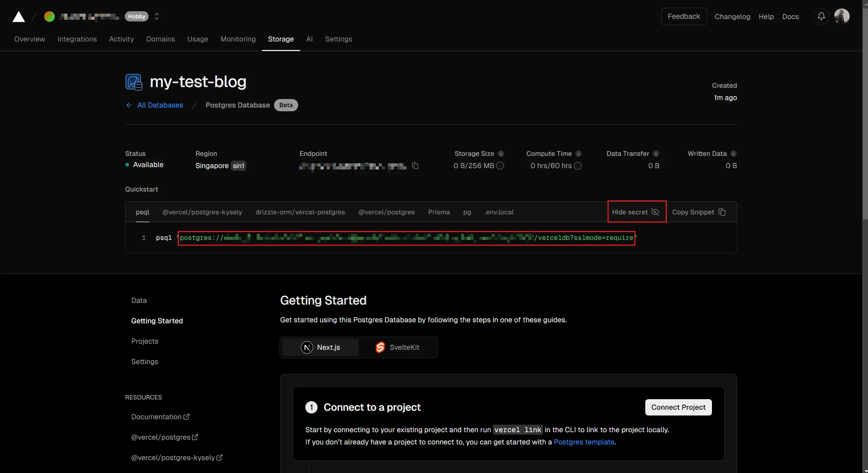
Task: Click the compute time usage circle
Action: pyautogui.click(x=578, y=166)
